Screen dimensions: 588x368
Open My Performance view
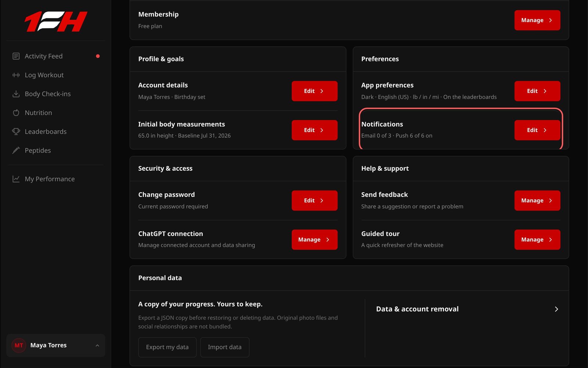56,179
